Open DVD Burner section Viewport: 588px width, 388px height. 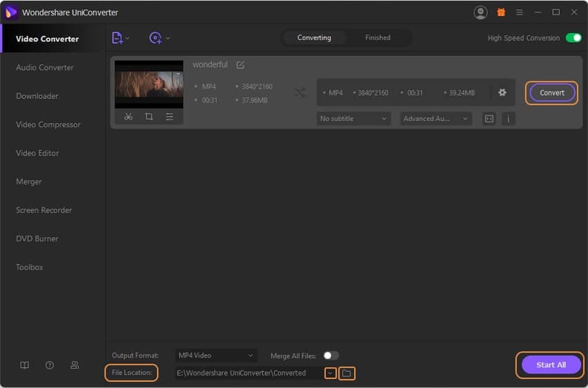pyautogui.click(x=37, y=239)
